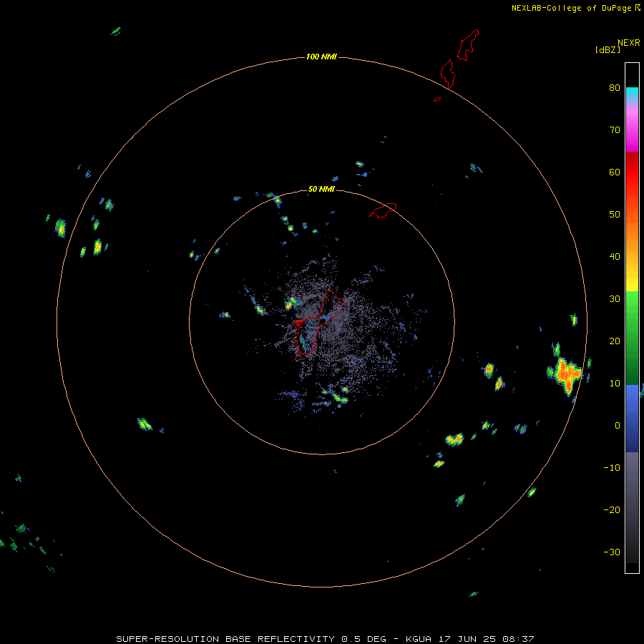
Task: Click the red band of the reflectivity color scale
Action: click(632, 172)
